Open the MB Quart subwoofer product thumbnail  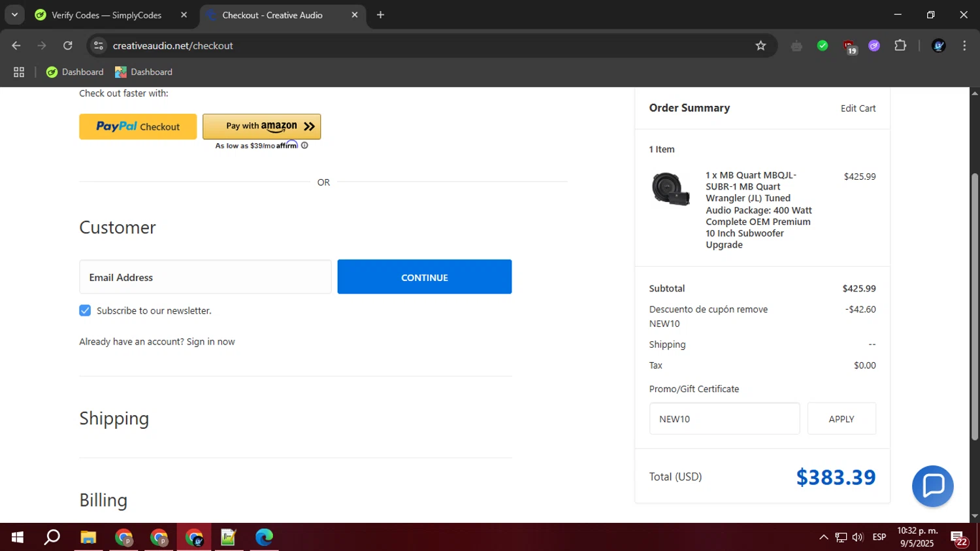670,190
